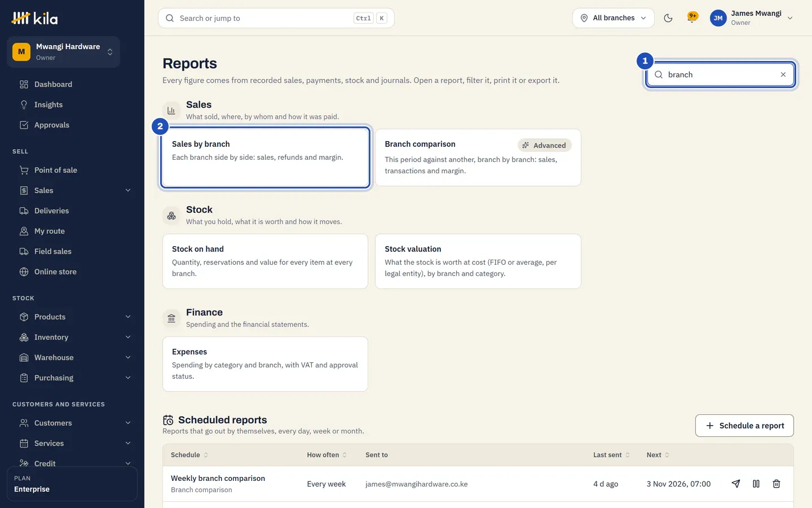This screenshot has height=508, width=812.
Task: Click the Approvals checkbox icon in sidebar
Action: click(24, 125)
